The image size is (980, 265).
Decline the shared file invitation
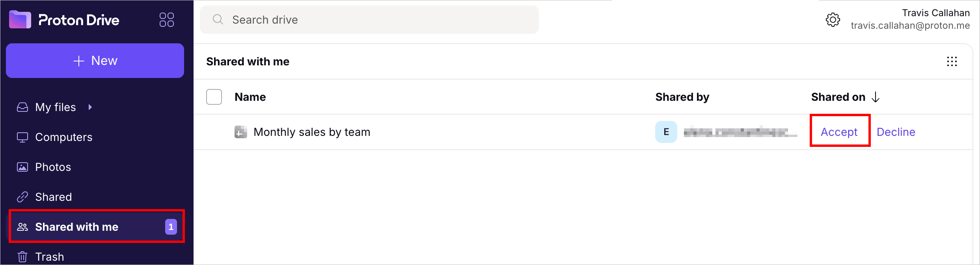pyautogui.click(x=896, y=132)
